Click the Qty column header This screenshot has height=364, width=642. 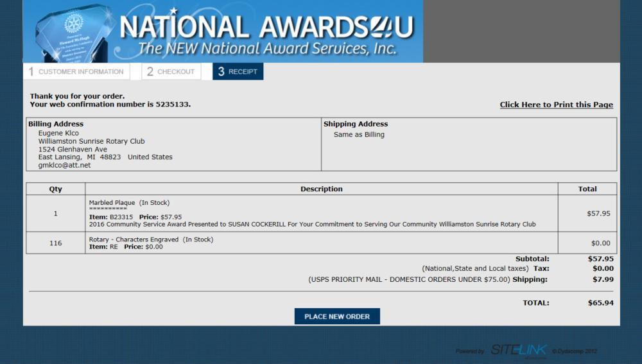click(56, 189)
